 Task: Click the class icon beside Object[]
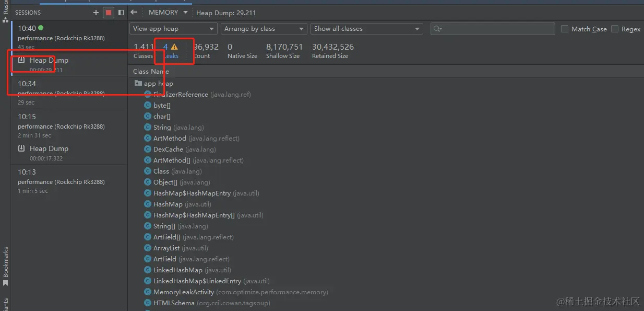(x=148, y=182)
